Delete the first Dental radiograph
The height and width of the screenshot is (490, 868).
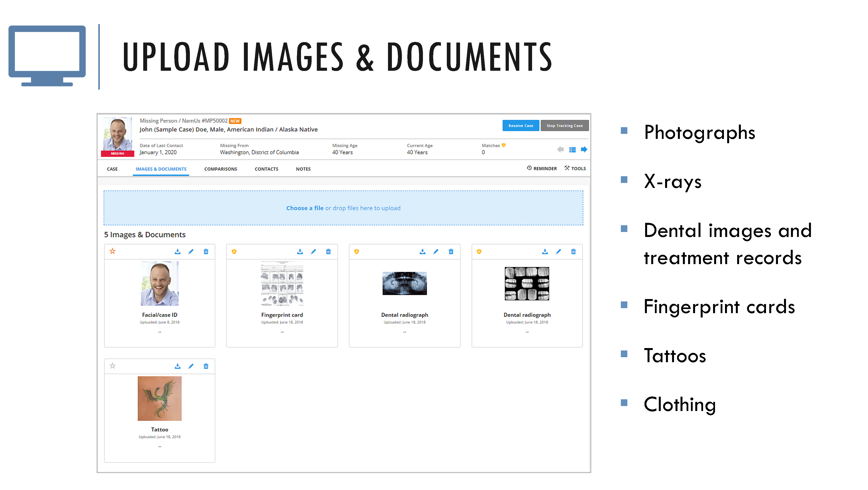pyautogui.click(x=451, y=252)
